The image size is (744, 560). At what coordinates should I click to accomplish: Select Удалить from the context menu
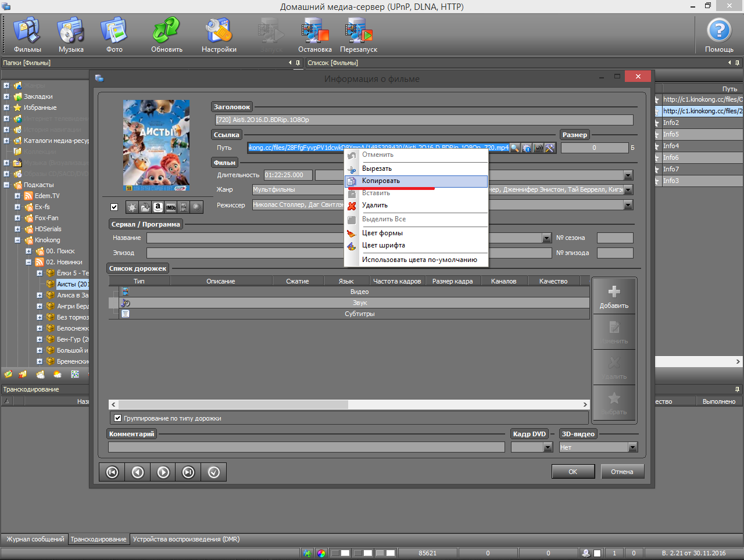coord(374,206)
